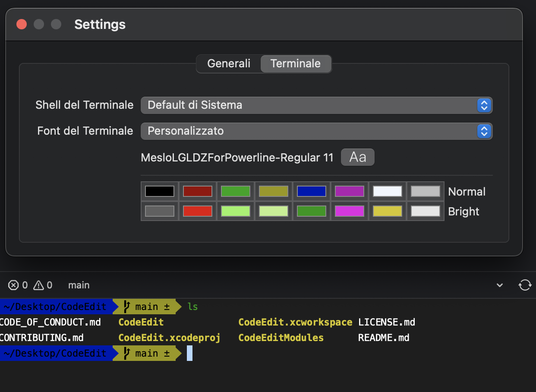The width and height of the screenshot is (536, 392).
Task: Open the Font del Terminale dropdown
Action: (x=316, y=131)
